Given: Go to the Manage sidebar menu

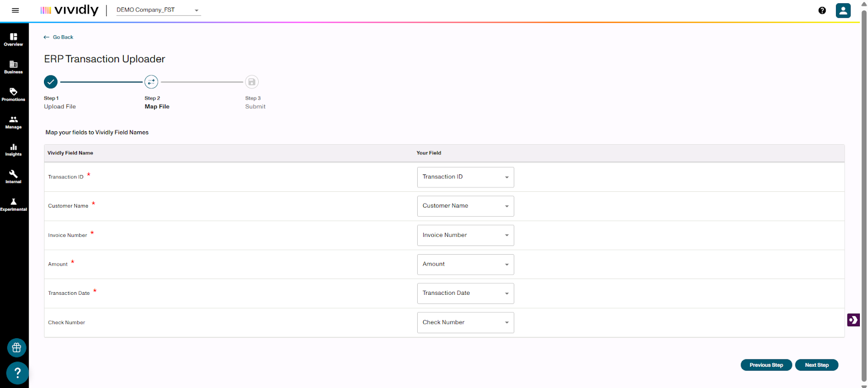Looking at the screenshot, I should (x=14, y=122).
